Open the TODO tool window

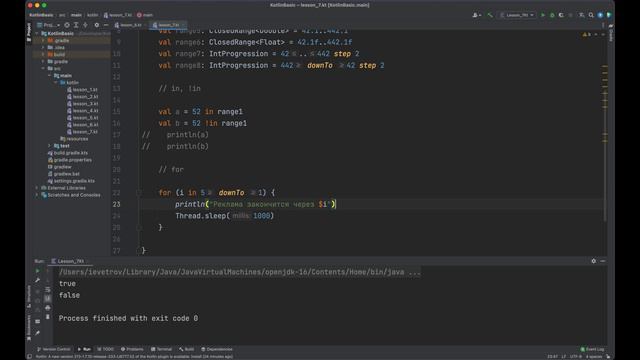tap(106, 349)
